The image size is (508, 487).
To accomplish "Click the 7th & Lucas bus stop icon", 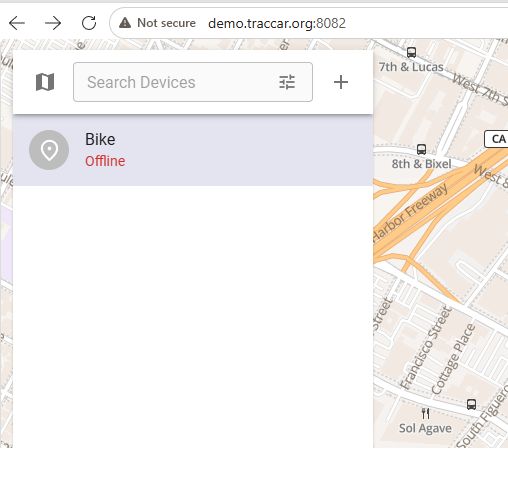I will (411, 52).
